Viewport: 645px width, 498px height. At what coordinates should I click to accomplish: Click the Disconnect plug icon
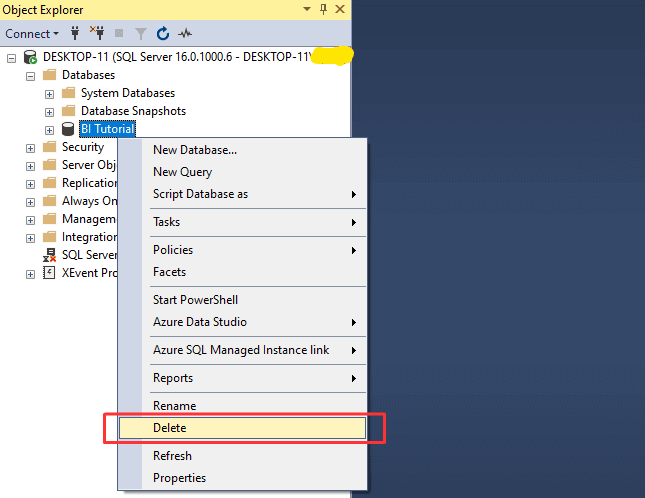(x=97, y=33)
